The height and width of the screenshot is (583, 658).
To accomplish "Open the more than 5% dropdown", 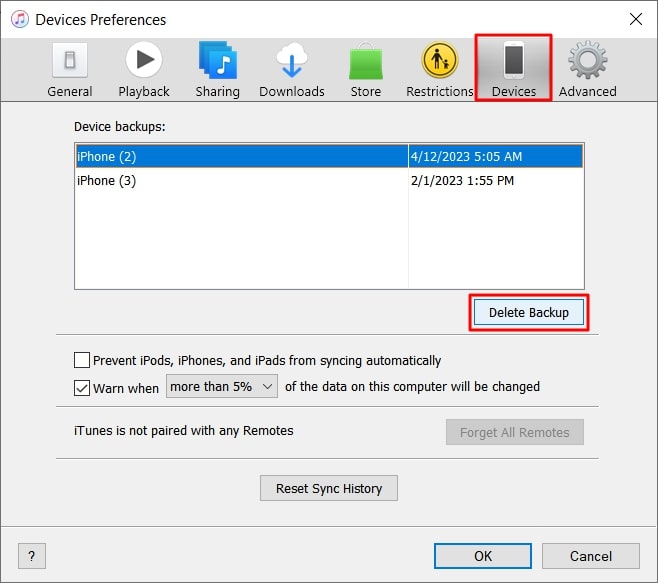I will (222, 386).
